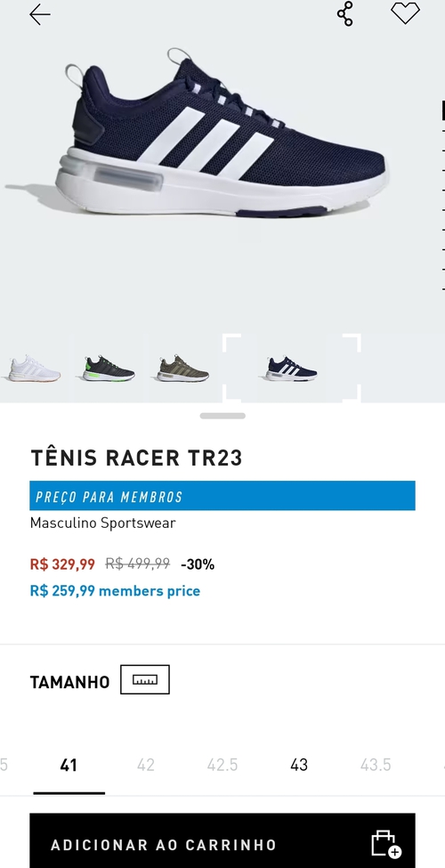445x868 pixels.
Task: Open the share icon
Action: [344, 14]
